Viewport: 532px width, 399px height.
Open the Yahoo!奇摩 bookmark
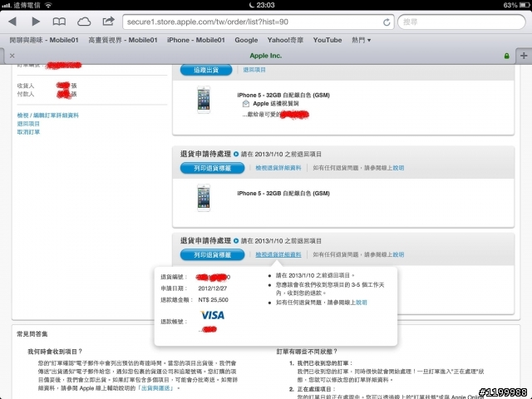click(x=285, y=40)
